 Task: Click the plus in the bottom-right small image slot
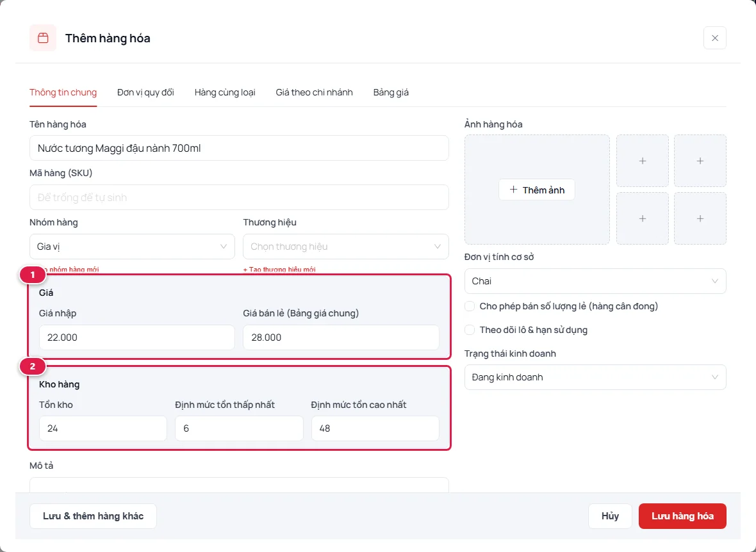tap(700, 218)
